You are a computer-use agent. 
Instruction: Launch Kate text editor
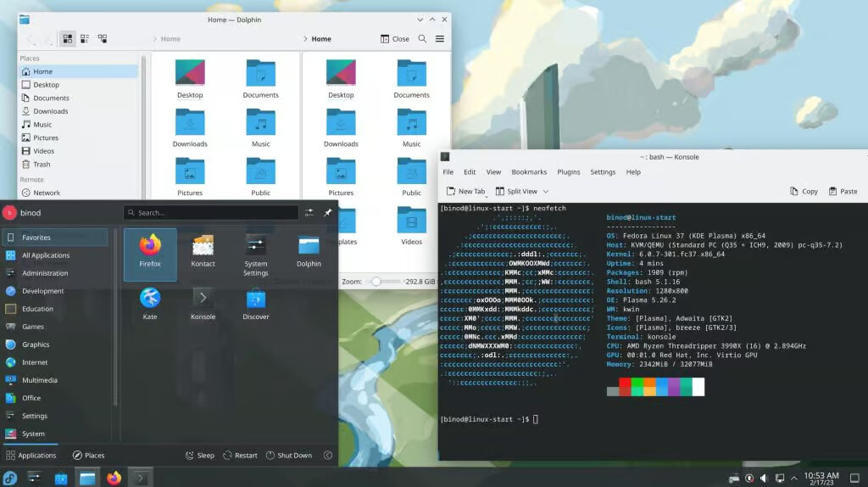click(x=150, y=304)
